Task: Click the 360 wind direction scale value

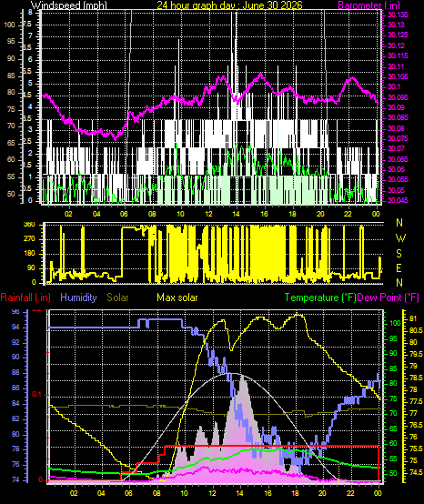Action: pos(30,225)
